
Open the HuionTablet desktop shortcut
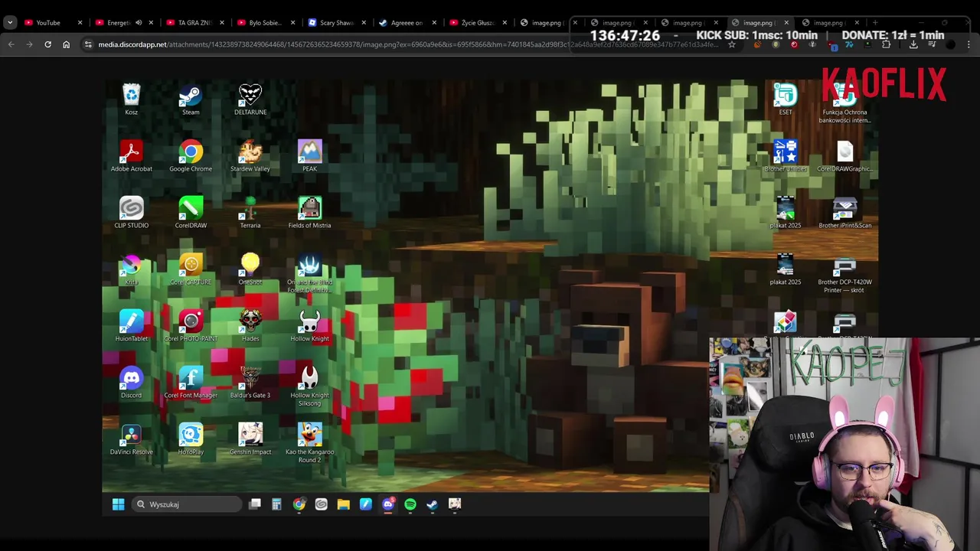tap(132, 327)
